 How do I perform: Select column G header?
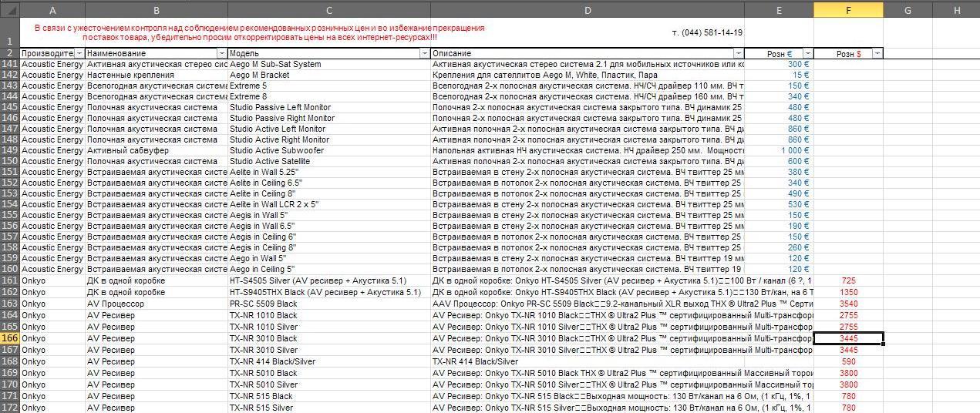[x=908, y=10]
